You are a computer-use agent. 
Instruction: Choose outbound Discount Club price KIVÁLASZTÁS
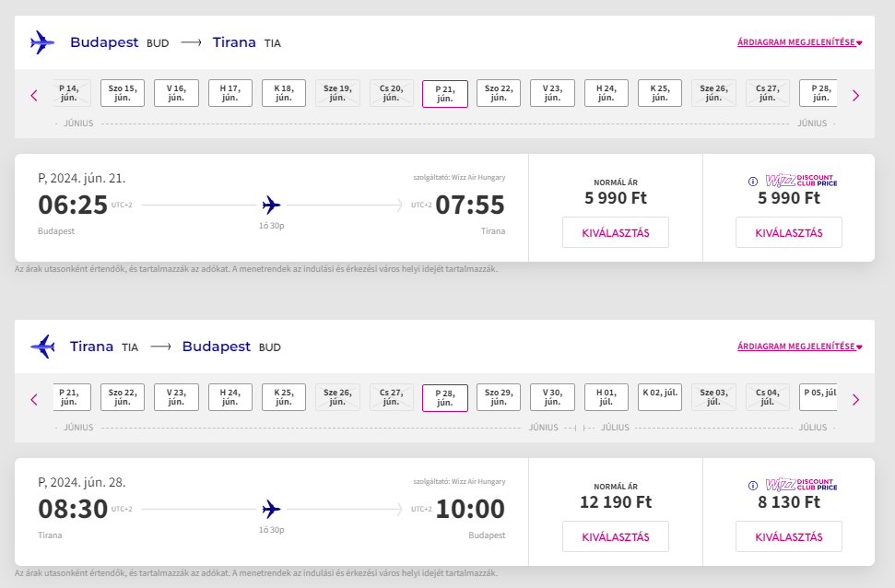click(789, 232)
